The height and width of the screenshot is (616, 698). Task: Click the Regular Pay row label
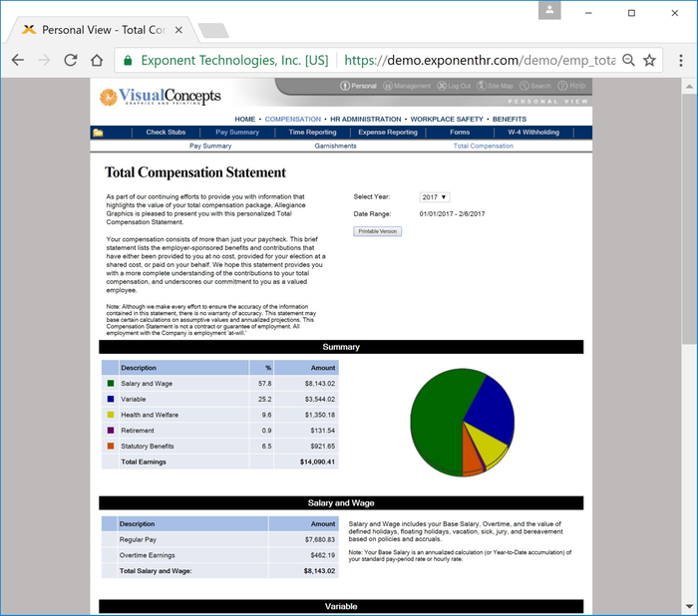click(x=138, y=539)
